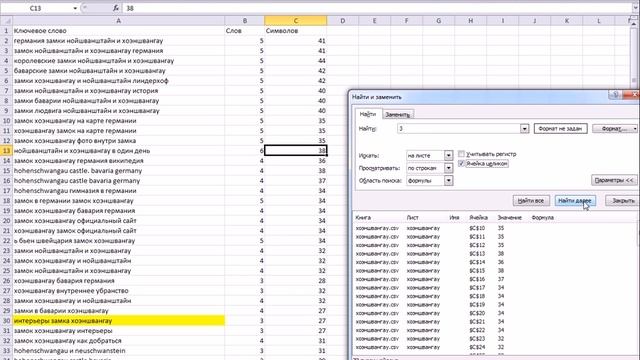Select column B header
Screen dimensions: 640x360
coord(244,20)
